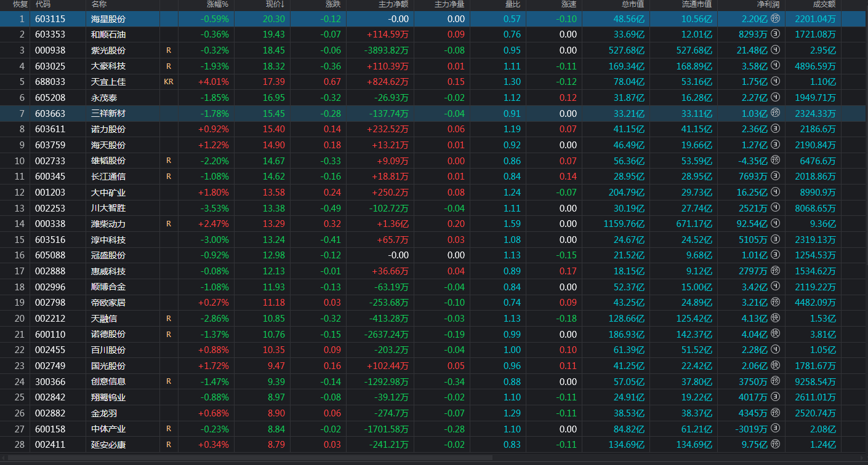Viewport: 868px width, 465px height.
Task: Click the ④ report icon in 潍柴动力 row
Action: click(775, 224)
